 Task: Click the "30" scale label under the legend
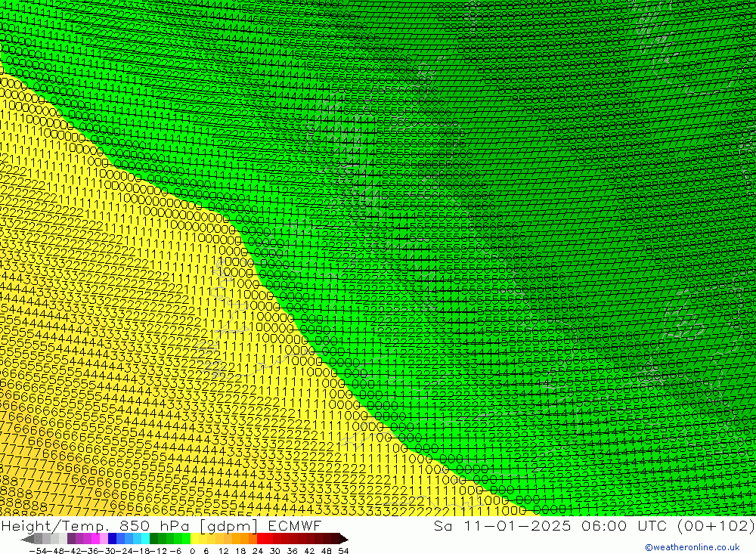[275, 551]
